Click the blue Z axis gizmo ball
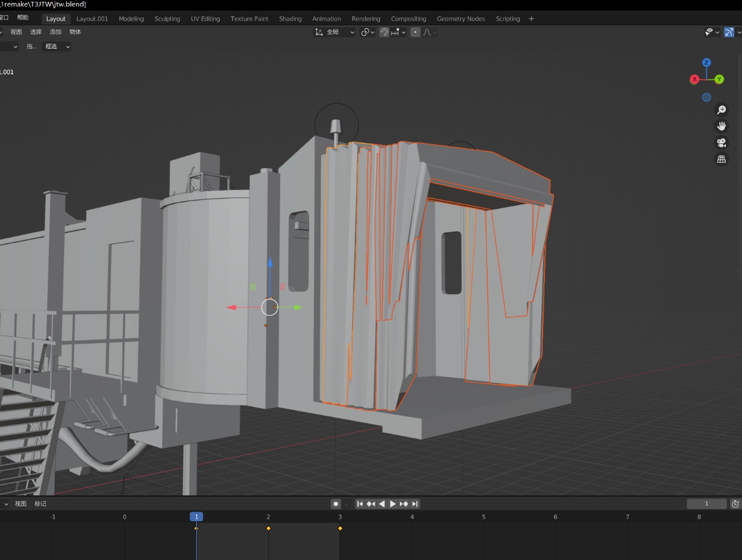 (707, 62)
